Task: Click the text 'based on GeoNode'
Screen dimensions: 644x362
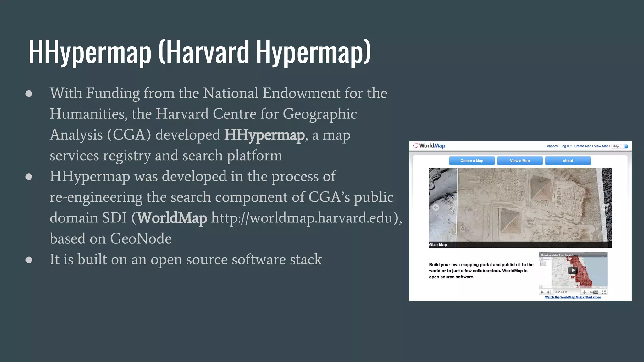Action: tap(111, 239)
